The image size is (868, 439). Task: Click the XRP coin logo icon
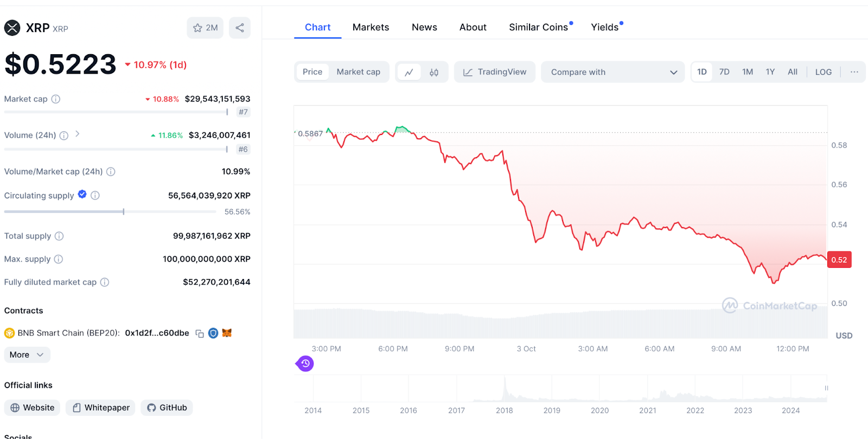[x=12, y=28]
